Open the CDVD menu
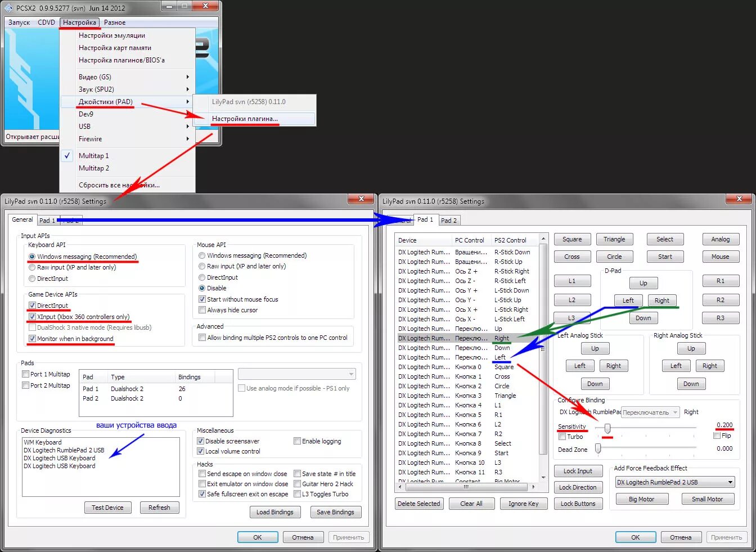This screenshot has height=552, width=756. click(x=47, y=23)
